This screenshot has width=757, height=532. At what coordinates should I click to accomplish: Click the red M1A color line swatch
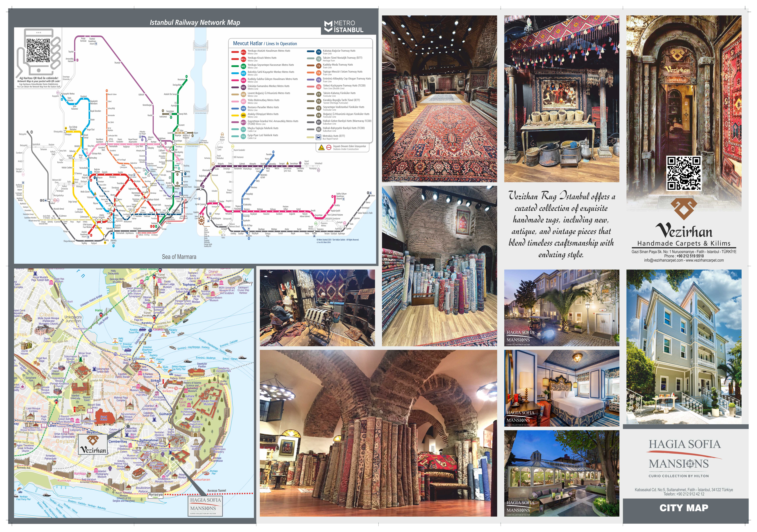(235, 52)
